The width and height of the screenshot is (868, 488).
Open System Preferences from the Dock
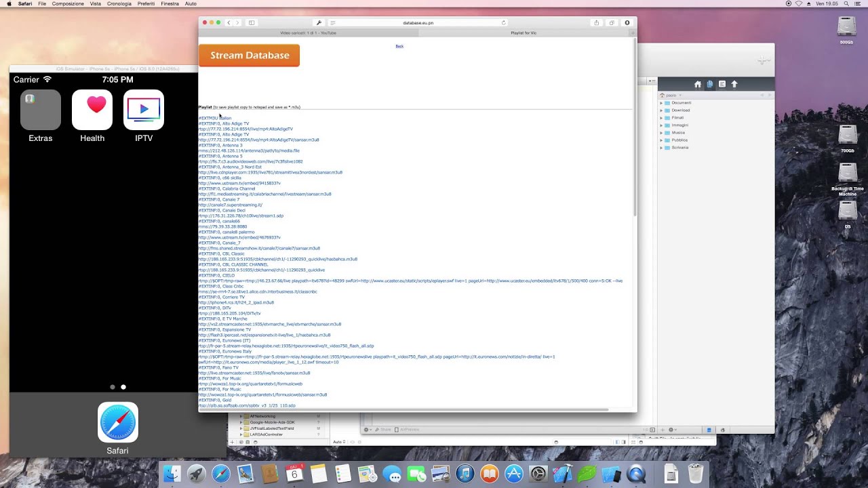pos(538,474)
